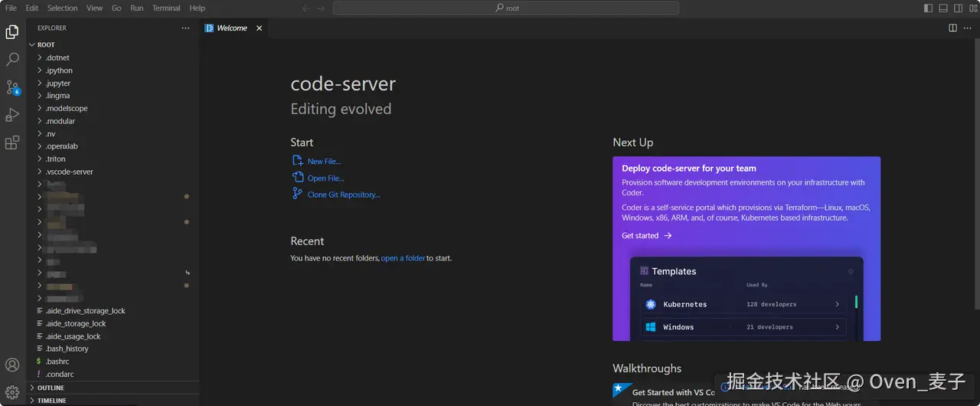Toggle Primary Side Bar layout icon
Screen dimensions: 980x406
click(x=928, y=8)
